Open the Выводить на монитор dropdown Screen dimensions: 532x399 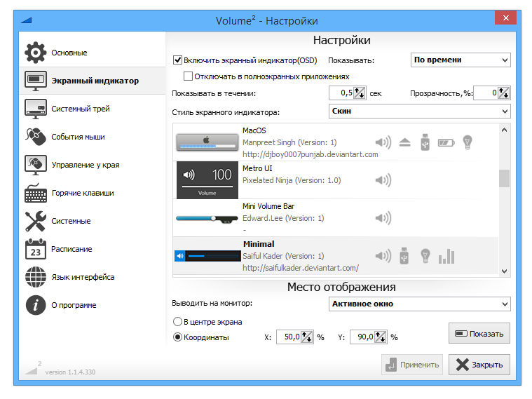click(419, 304)
